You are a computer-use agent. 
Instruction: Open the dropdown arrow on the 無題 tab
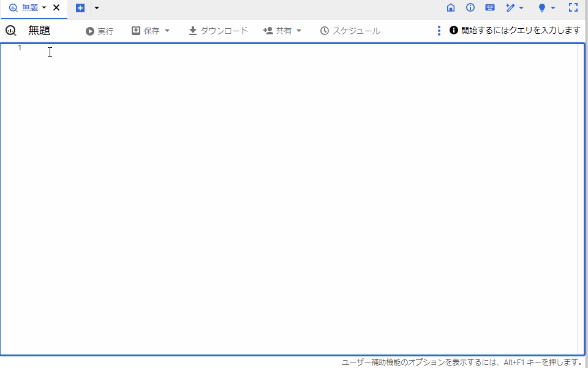44,8
